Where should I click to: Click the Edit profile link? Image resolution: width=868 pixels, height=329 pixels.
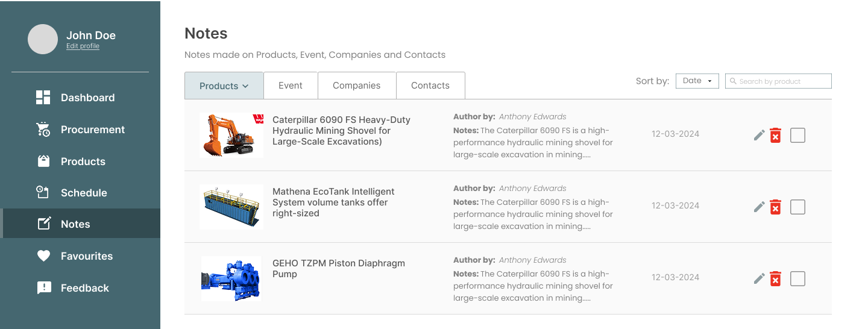(83, 46)
